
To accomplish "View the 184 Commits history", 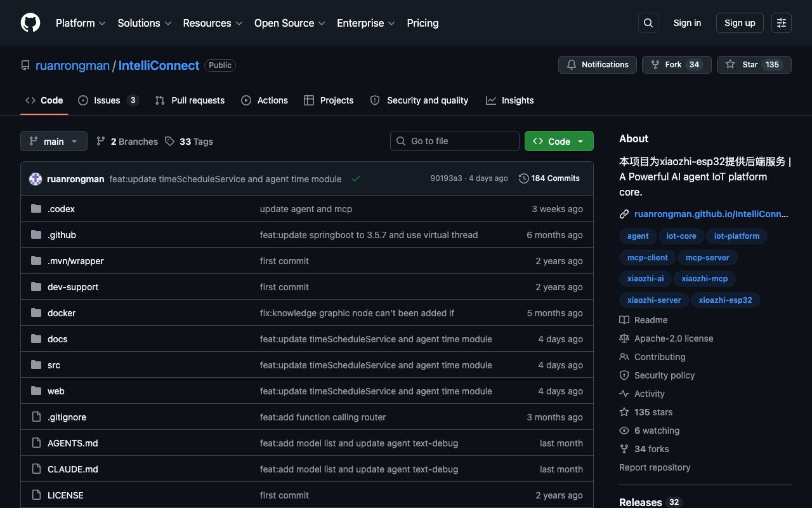I will coord(549,178).
